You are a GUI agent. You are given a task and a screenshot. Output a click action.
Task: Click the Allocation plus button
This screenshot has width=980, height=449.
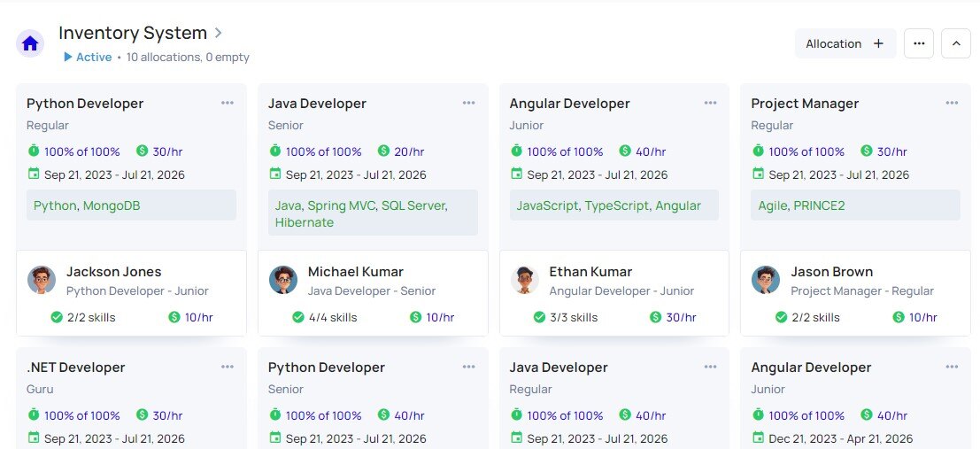tap(845, 43)
